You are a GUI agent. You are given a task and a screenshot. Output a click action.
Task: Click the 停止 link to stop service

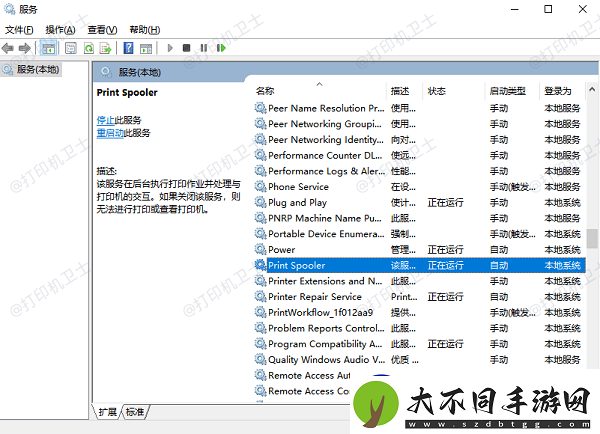coord(105,120)
